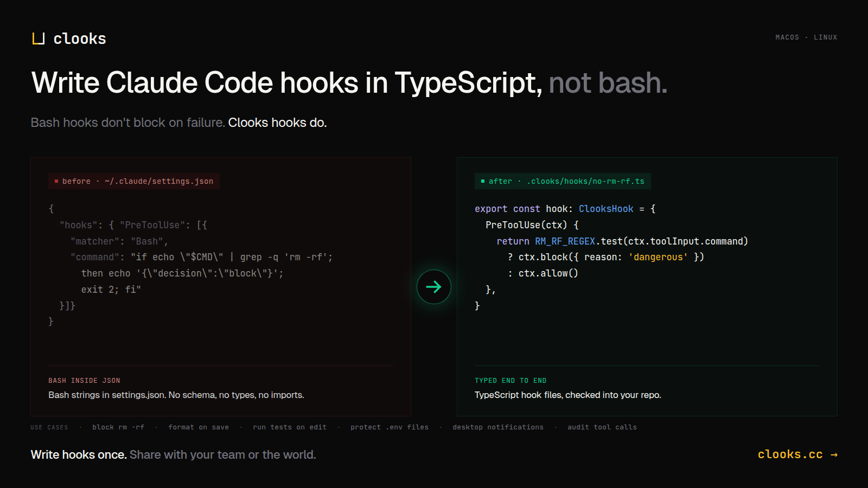Click the BASH INSIDE JSON caption
868x488 pixels.
pyautogui.click(x=84, y=381)
